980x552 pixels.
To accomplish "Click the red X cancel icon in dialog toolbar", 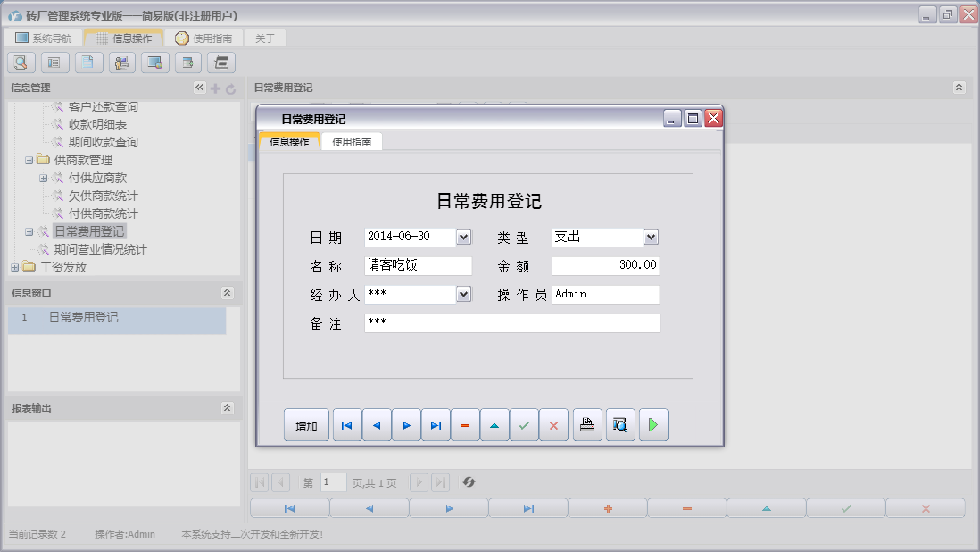I will (553, 425).
